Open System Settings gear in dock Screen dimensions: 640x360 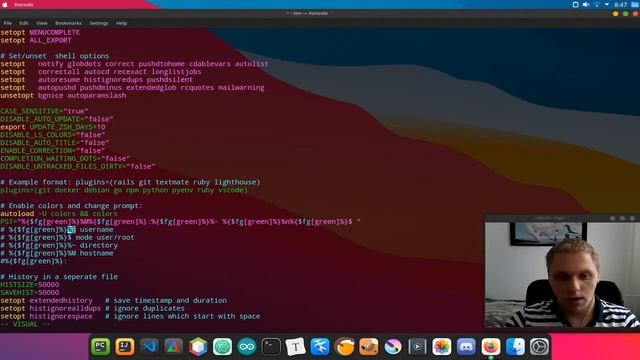(539, 347)
